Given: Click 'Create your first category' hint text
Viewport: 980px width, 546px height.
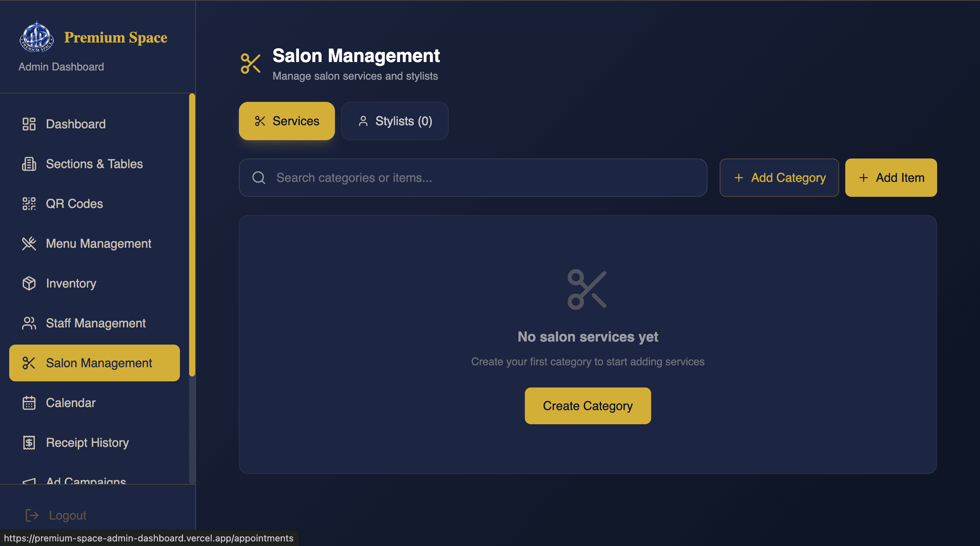Looking at the screenshot, I should (588, 361).
